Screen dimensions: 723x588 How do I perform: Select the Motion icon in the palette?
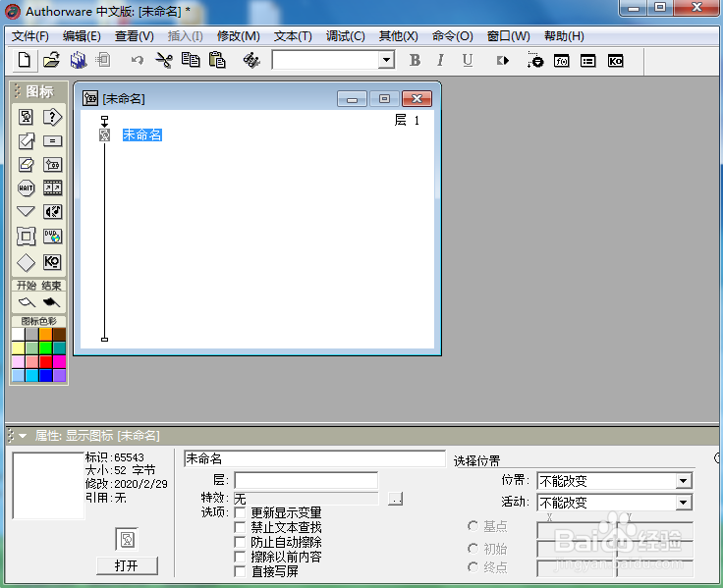click(26, 141)
